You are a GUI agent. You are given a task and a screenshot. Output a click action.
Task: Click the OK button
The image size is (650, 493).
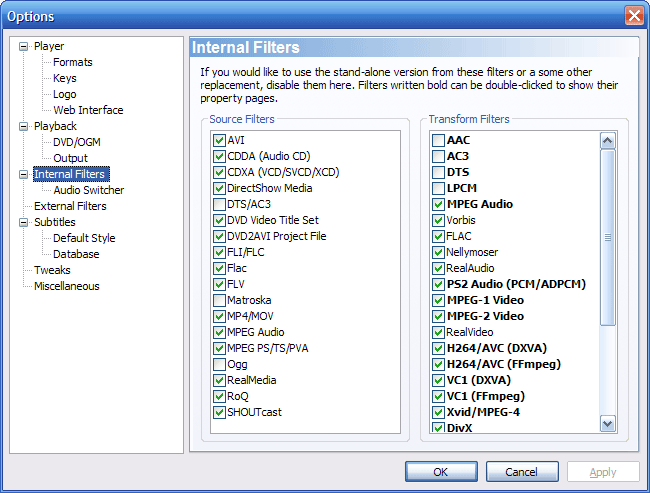(x=441, y=472)
